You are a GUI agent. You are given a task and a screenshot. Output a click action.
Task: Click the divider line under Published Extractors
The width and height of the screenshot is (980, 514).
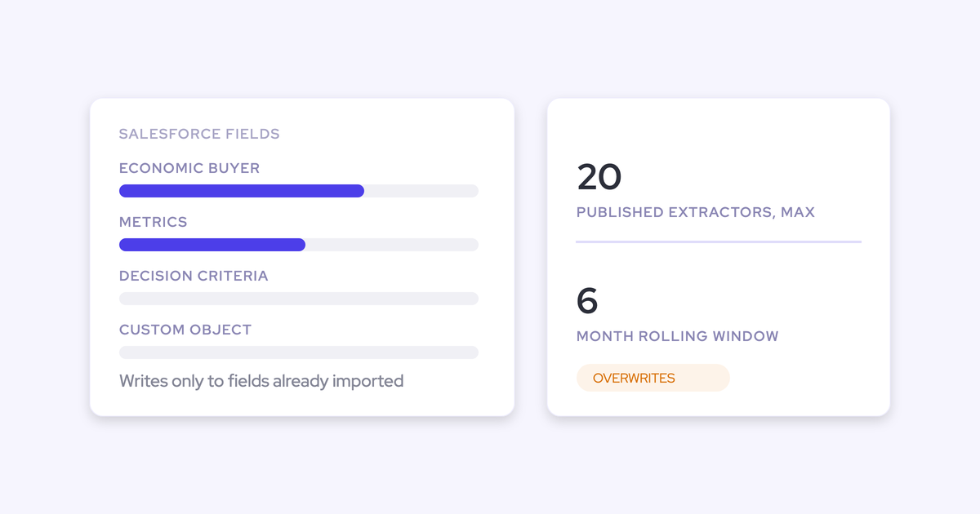tap(719, 241)
